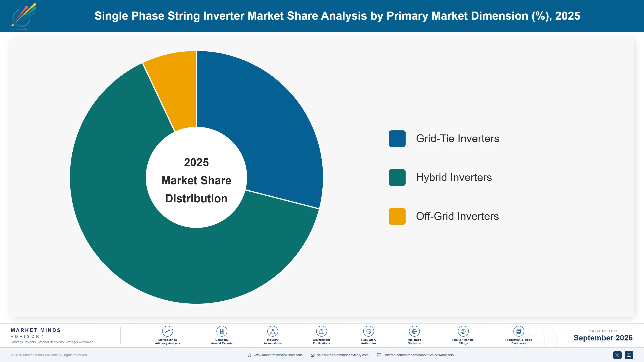The width and height of the screenshot is (644, 362).
Task: Click the Regulatory Authorities shield icon
Action: click(368, 331)
